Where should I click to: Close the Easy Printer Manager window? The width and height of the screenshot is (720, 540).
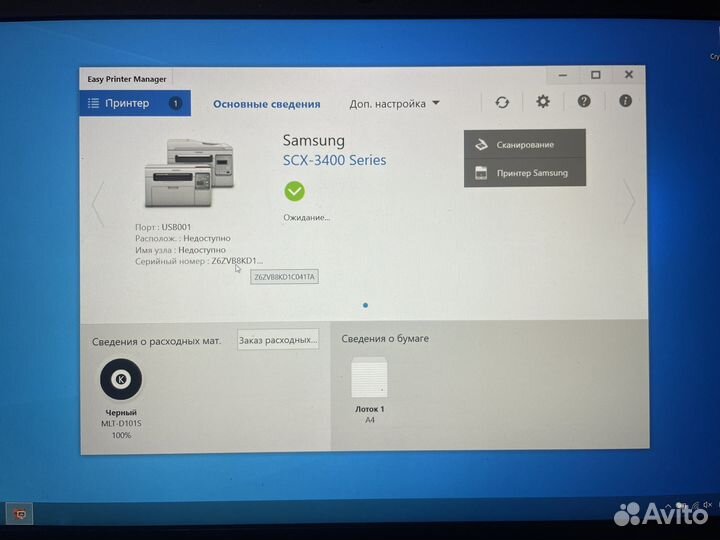[x=629, y=74]
